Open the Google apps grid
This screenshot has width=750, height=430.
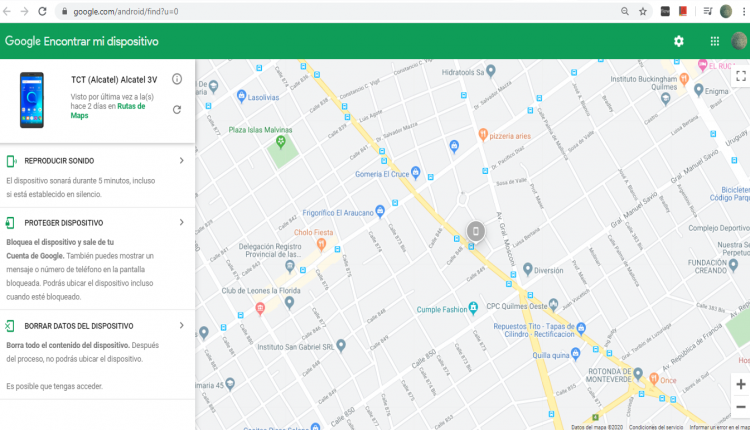[714, 41]
